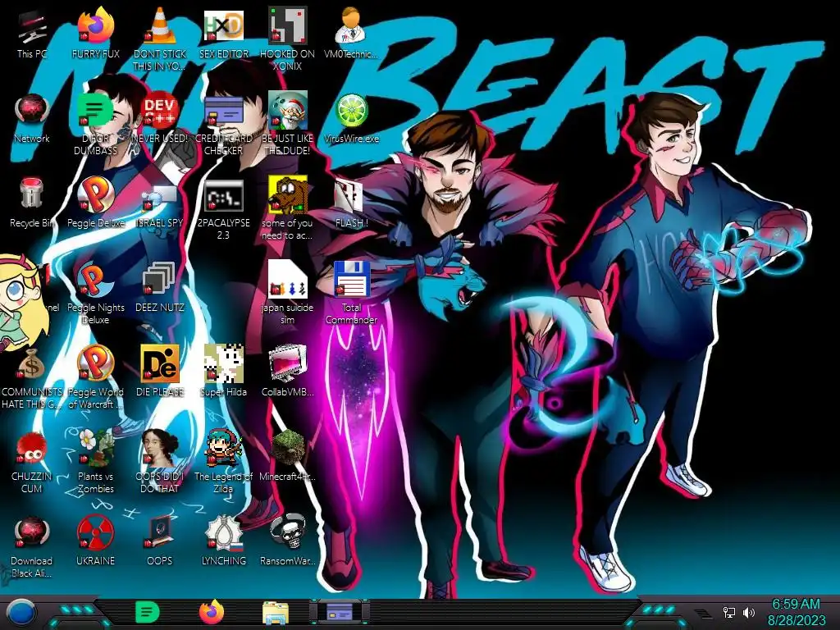Select the VirusWire.exe lime icon
840x630 pixels.
tap(351, 111)
